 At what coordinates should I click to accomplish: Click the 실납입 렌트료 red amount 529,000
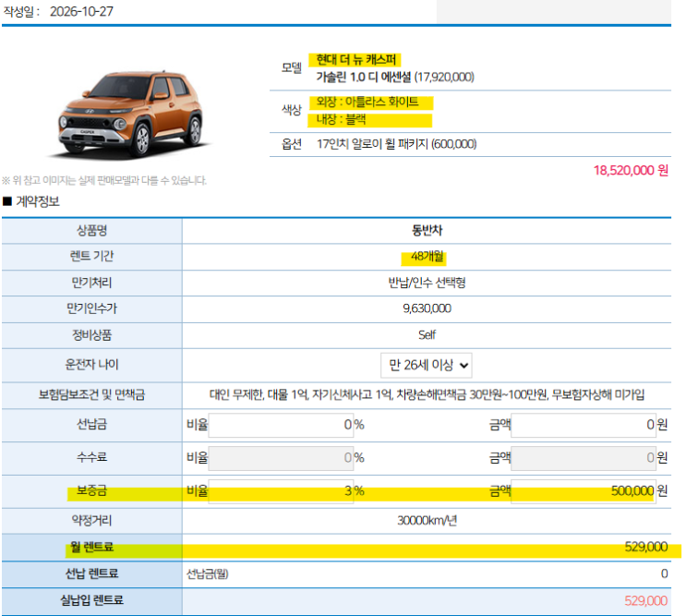pyautogui.click(x=645, y=600)
